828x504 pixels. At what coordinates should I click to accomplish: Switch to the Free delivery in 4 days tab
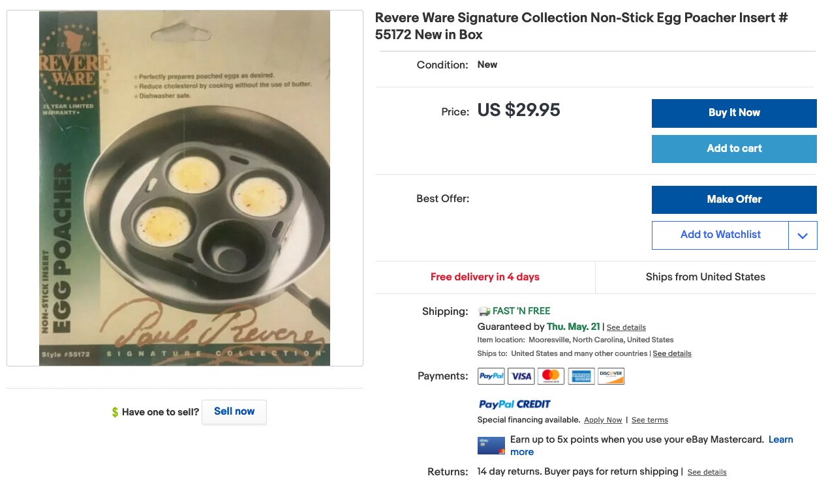(x=484, y=276)
